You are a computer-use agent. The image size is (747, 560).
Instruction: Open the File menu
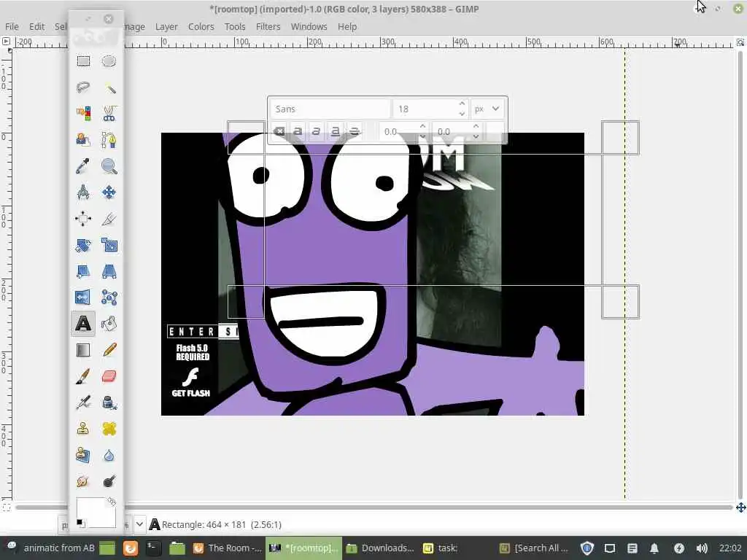pyautogui.click(x=12, y=27)
